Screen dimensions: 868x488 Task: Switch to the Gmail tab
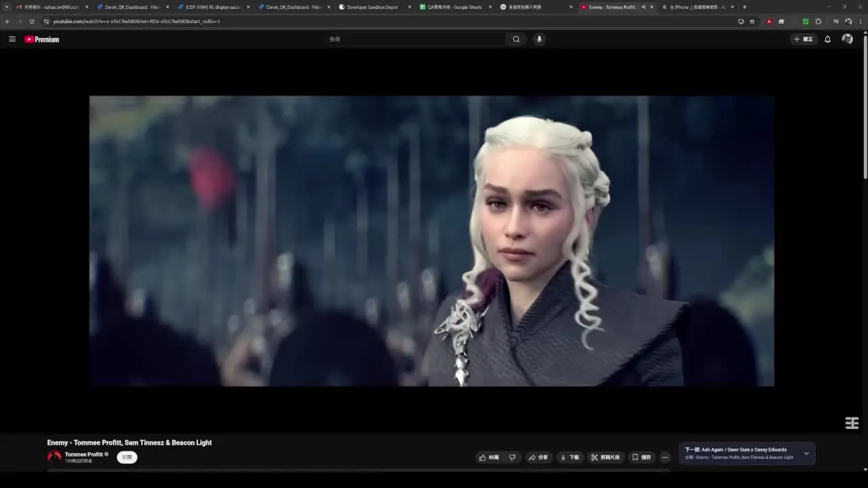pos(52,7)
